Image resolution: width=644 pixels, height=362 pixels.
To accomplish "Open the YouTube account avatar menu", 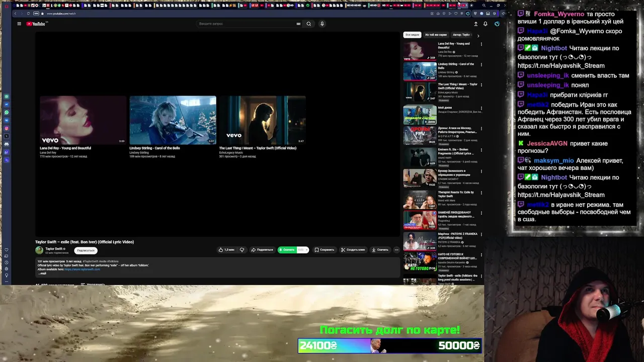I will (x=497, y=24).
